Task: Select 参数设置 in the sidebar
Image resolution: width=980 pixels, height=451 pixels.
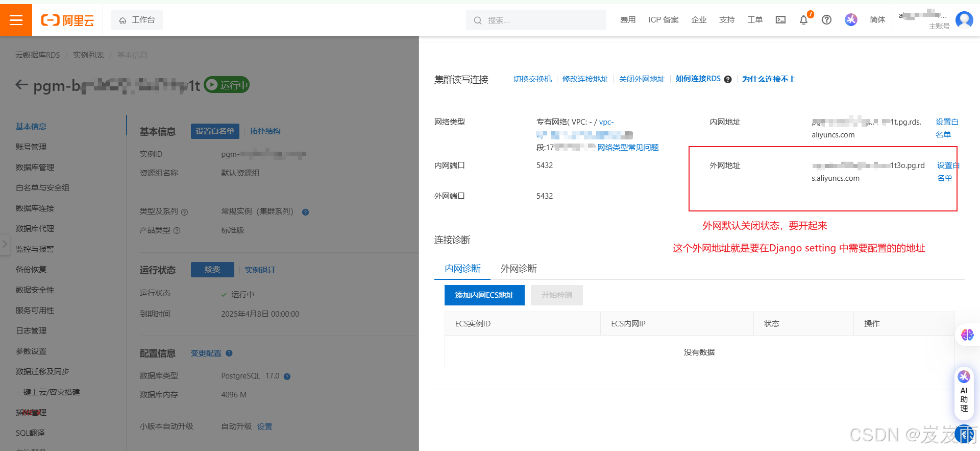Action: point(31,351)
